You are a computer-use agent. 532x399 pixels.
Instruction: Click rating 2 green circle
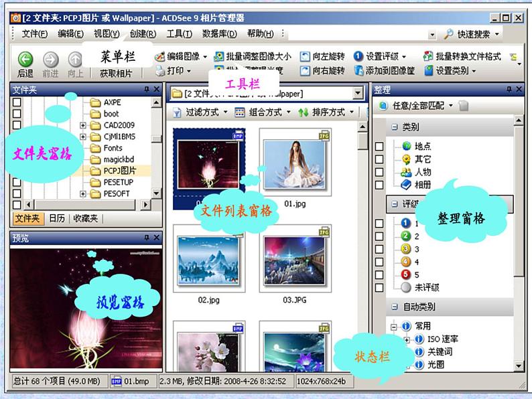pyautogui.click(x=405, y=236)
